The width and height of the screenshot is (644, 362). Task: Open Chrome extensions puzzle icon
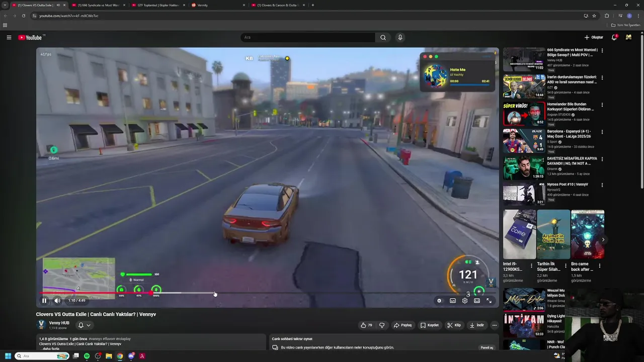(607, 16)
